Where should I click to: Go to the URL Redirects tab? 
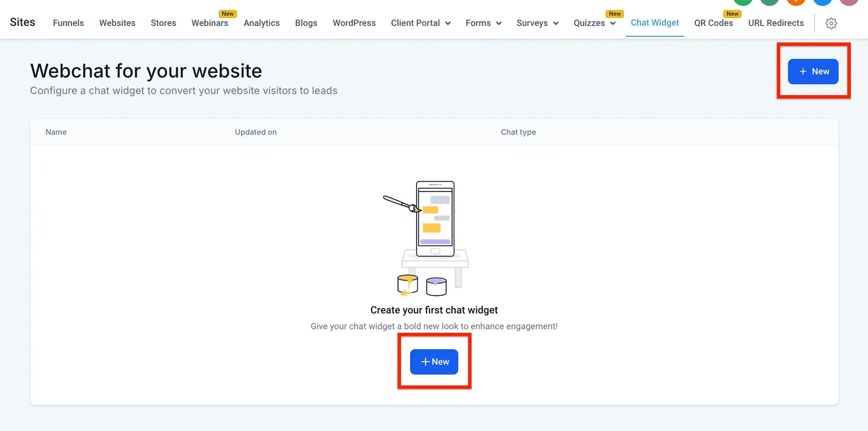[x=776, y=23]
